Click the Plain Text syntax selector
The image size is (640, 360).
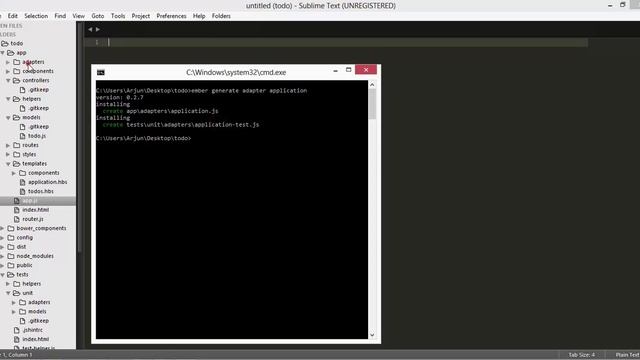(x=627, y=355)
